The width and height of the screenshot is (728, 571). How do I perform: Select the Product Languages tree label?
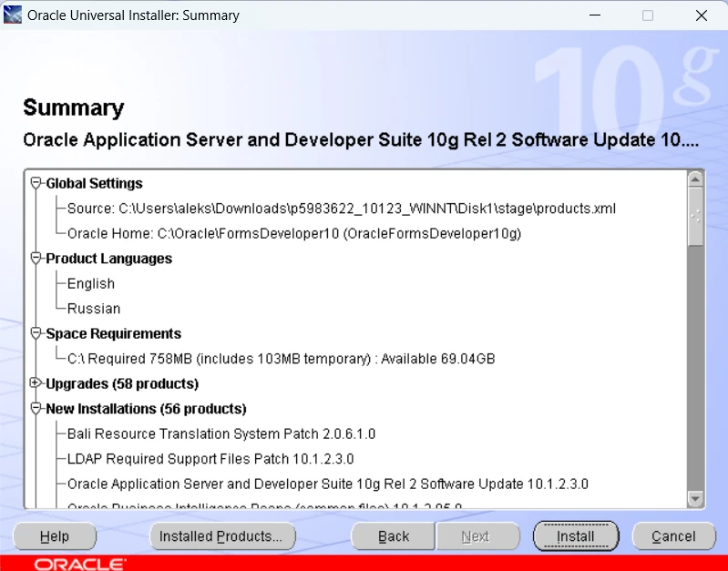coord(109,259)
